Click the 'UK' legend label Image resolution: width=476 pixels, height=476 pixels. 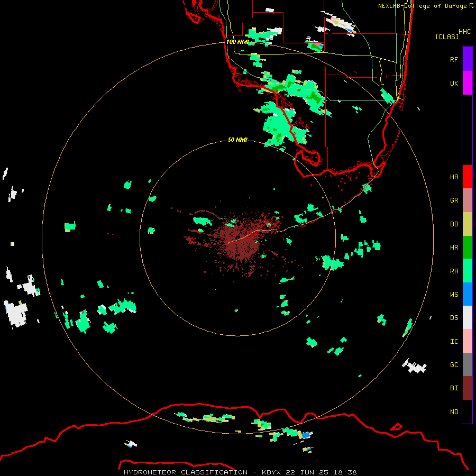[x=454, y=83]
